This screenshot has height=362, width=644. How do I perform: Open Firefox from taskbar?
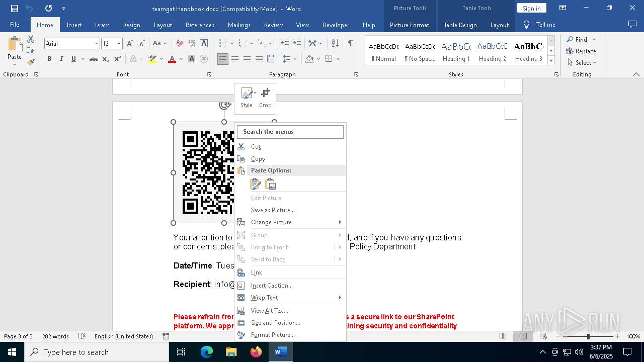pyautogui.click(x=256, y=352)
